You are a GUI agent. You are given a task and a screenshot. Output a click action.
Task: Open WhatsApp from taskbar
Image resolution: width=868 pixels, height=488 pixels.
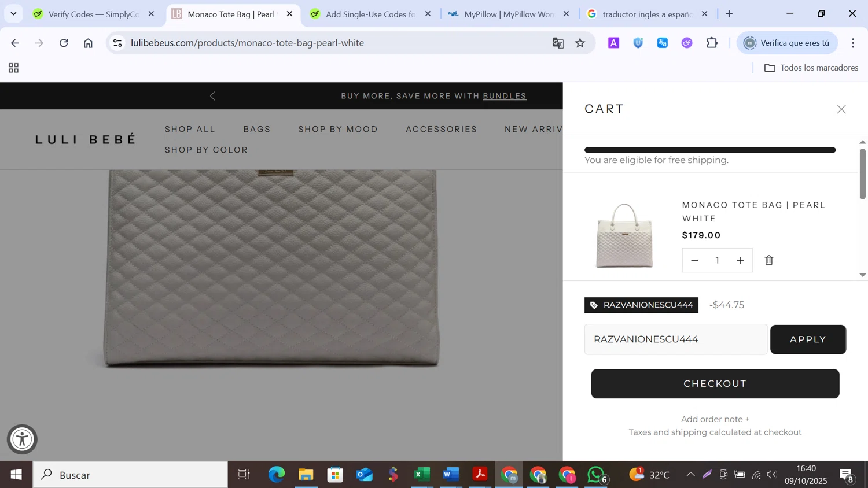(596, 475)
